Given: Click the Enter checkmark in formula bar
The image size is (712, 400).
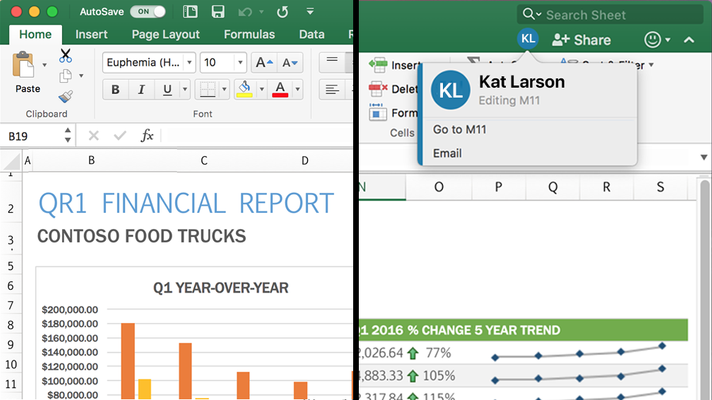Looking at the screenshot, I should pyautogui.click(x=120, y=135).
